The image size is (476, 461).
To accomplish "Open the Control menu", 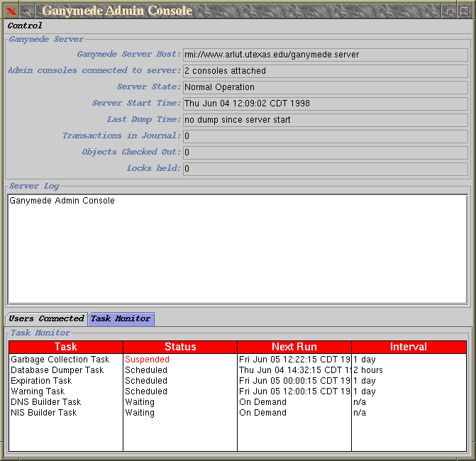I will (25, 26).
